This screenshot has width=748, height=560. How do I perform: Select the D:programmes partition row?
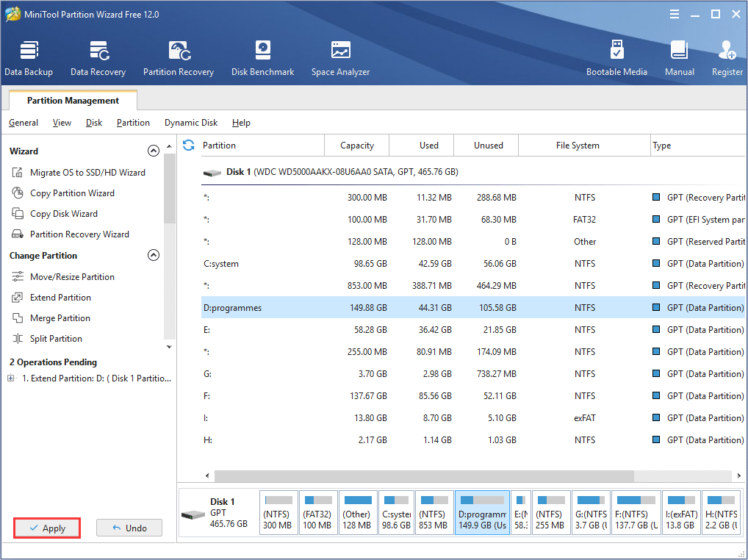point(472,308)
